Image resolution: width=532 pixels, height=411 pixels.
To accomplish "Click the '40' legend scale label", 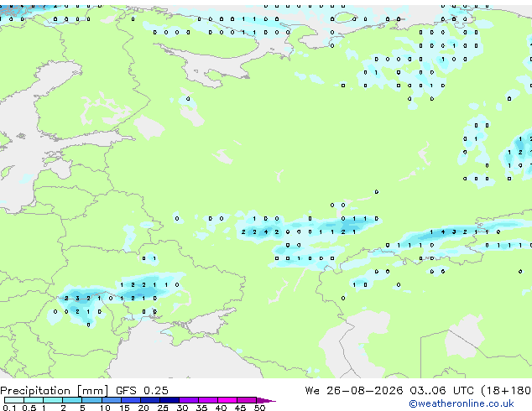I will tap(221, 408).
